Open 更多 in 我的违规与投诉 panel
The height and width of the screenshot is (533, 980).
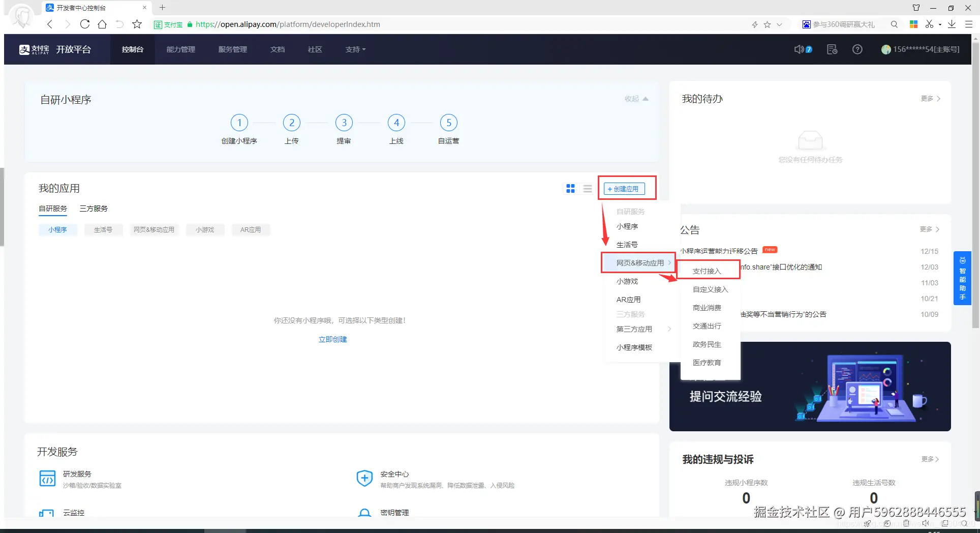pos(930,459)
